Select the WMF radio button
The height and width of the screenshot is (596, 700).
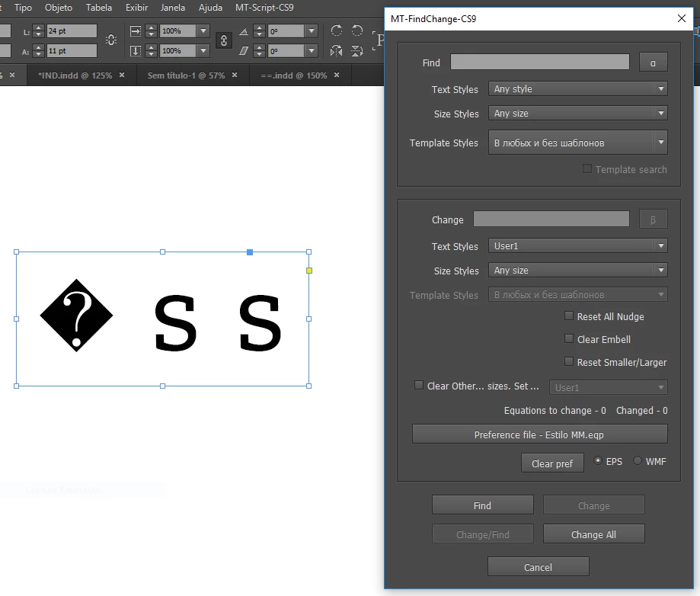(638, 460)
